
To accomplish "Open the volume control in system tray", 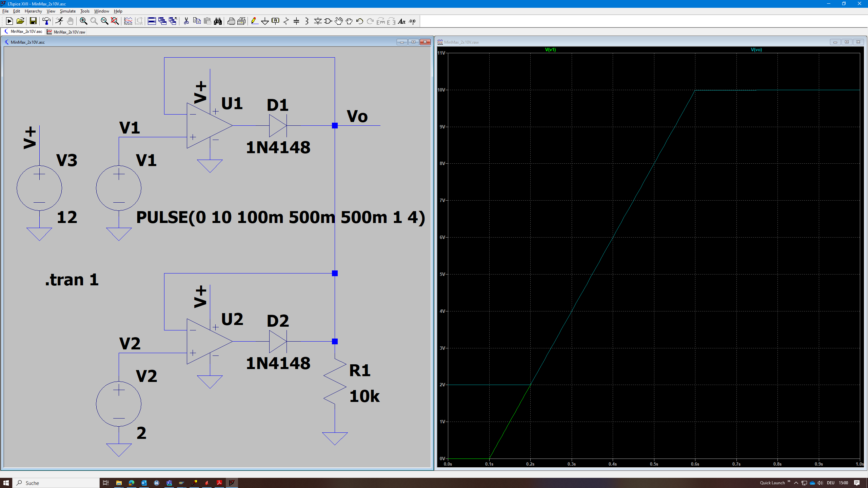I will [820, 483].
